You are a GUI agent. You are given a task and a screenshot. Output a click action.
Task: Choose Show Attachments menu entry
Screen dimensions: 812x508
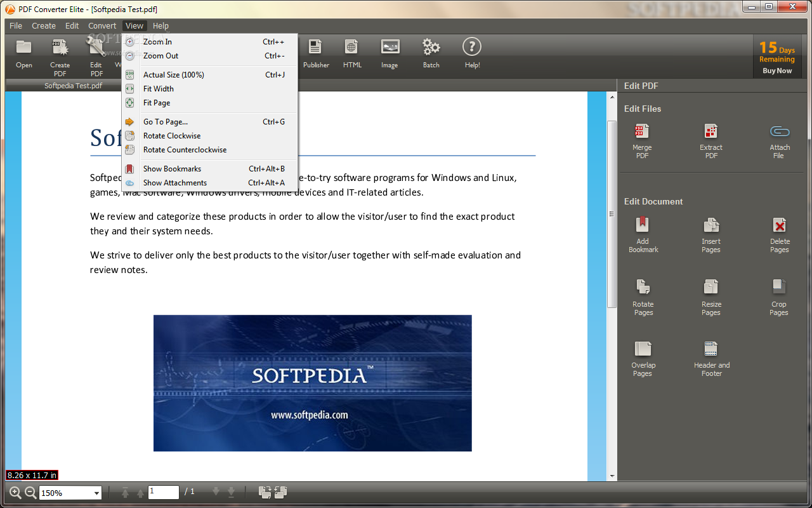[209, 183]
